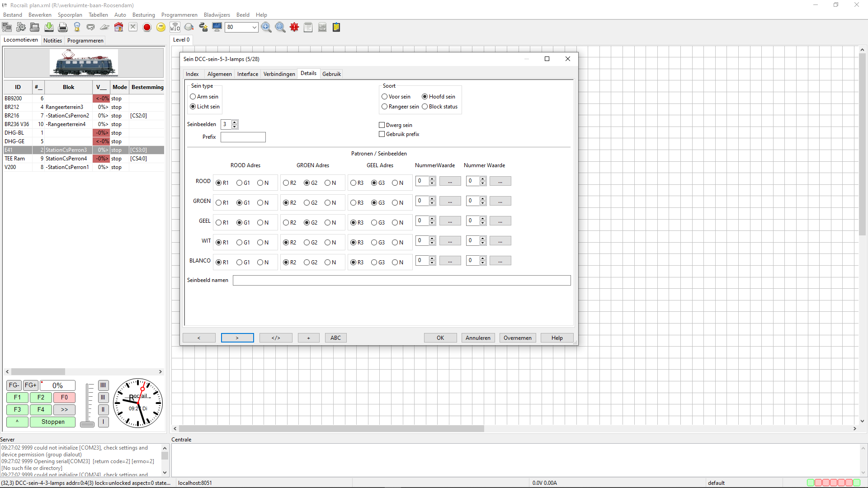Switch to the Verbindingen tab
Viewport: 868px width, 488px height.
tap(279, 74)
